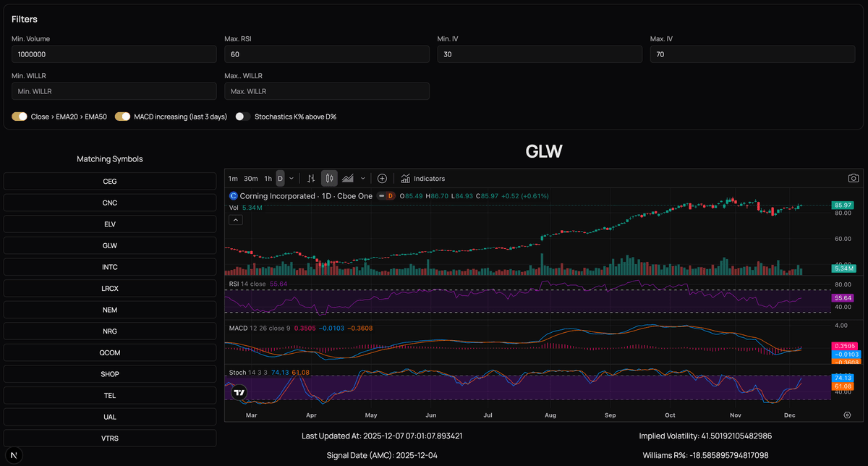Open chart settings gear near time axis
This screenshot has height=466, width=868.
click(847, 415)
